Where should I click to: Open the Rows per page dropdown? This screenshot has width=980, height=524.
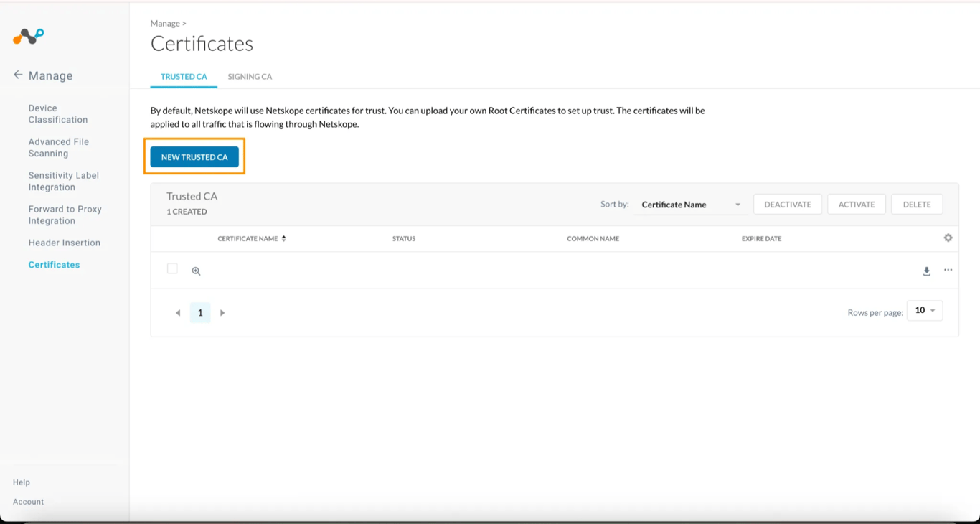(925, 311)
